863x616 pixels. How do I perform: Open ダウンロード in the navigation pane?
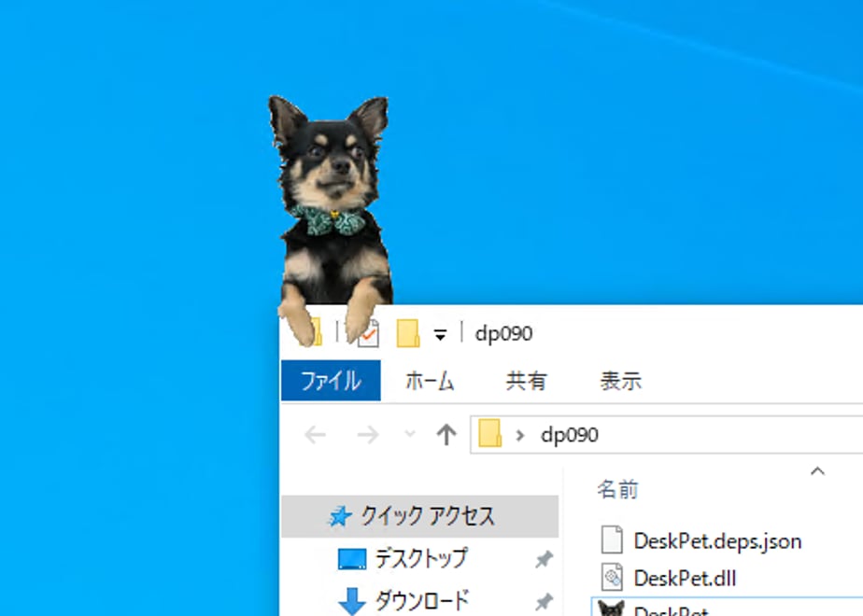tap(422, 599)
